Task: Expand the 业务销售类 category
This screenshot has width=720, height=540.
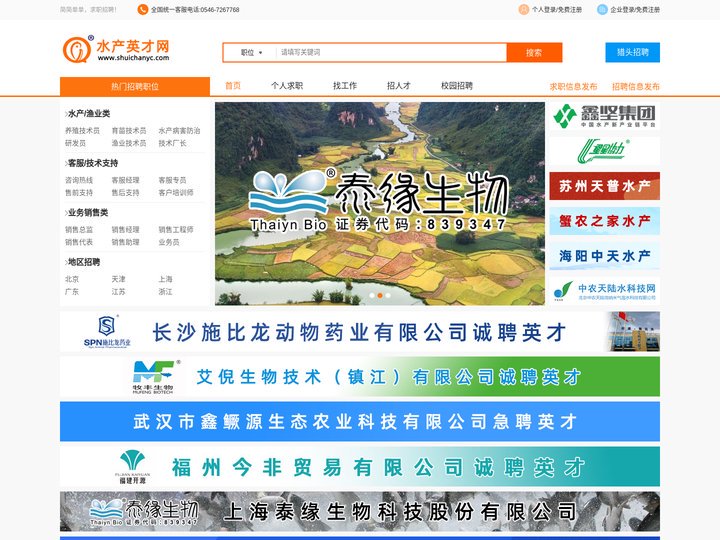Action: click(x=87, y=213)
